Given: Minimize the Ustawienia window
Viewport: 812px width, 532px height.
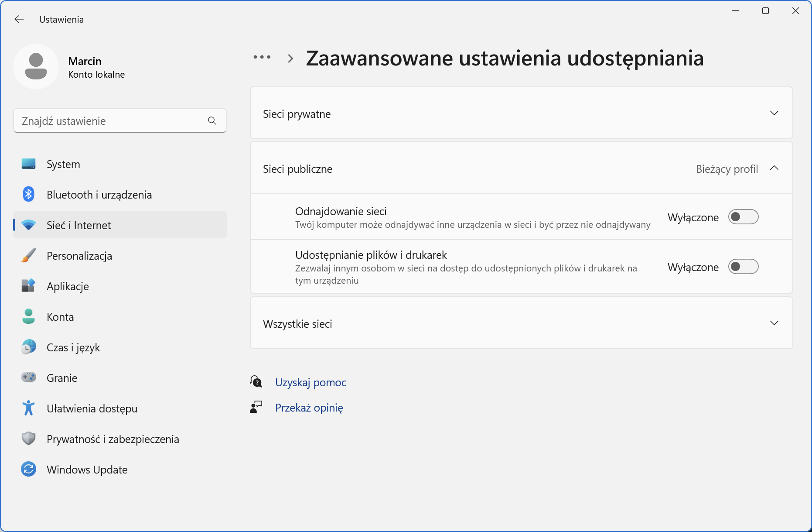Looking at the screenshot, I should click(735, 11).
